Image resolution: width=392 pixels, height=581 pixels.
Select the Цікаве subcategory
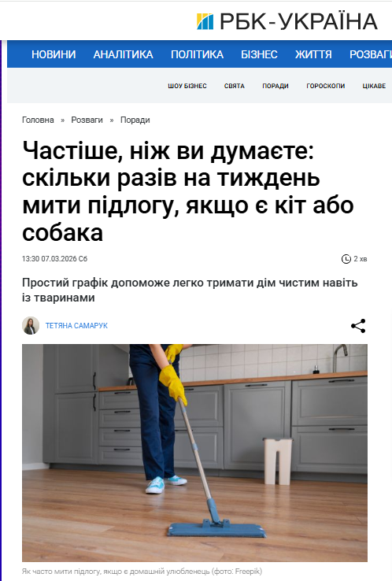point(374,86)
